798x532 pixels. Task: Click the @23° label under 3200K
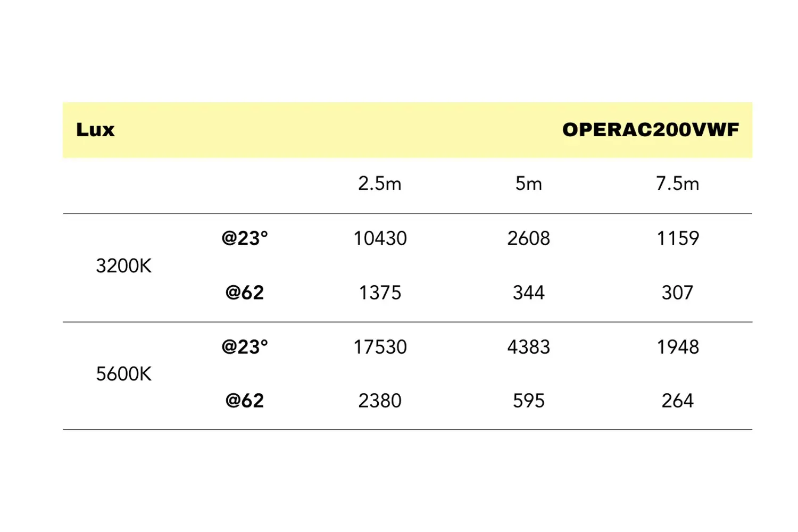click(245, 238)
